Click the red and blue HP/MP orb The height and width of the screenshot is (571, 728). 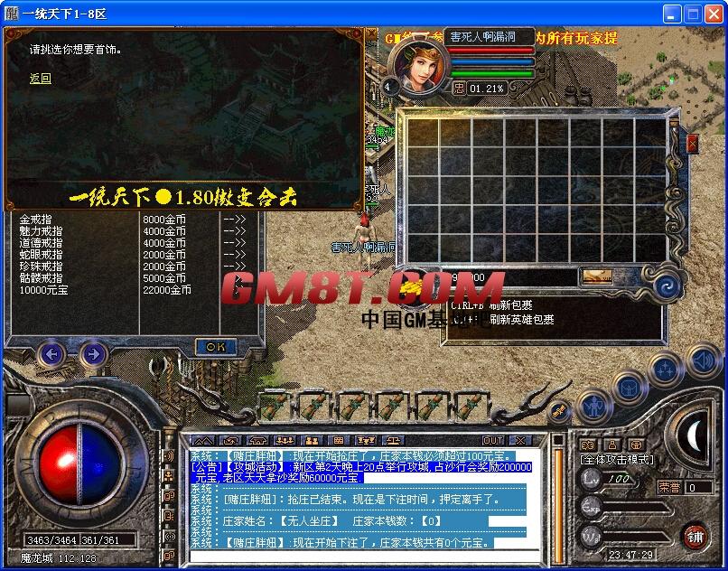pyautogui.click(x=79, y=464)
